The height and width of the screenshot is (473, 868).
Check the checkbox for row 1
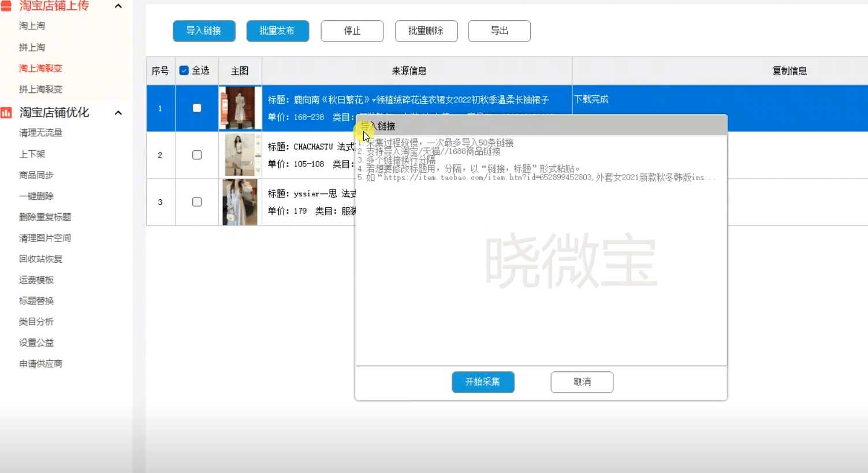197,108
